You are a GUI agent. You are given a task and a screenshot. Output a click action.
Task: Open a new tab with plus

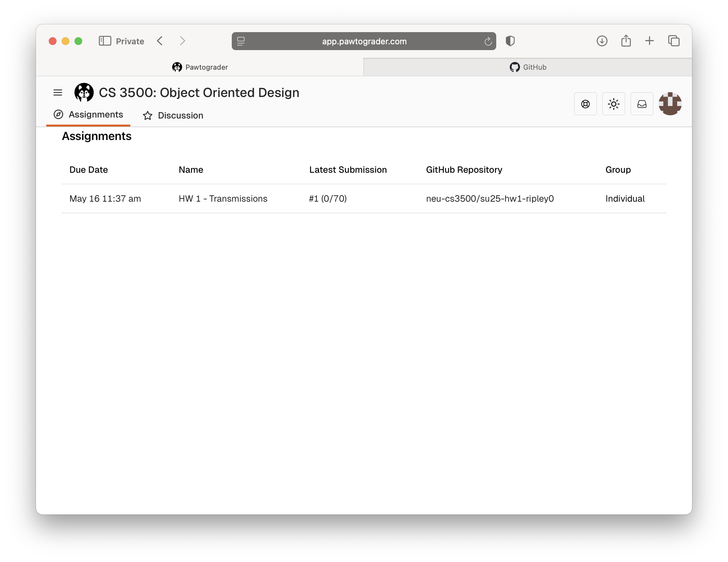click(x=649, y=41)
